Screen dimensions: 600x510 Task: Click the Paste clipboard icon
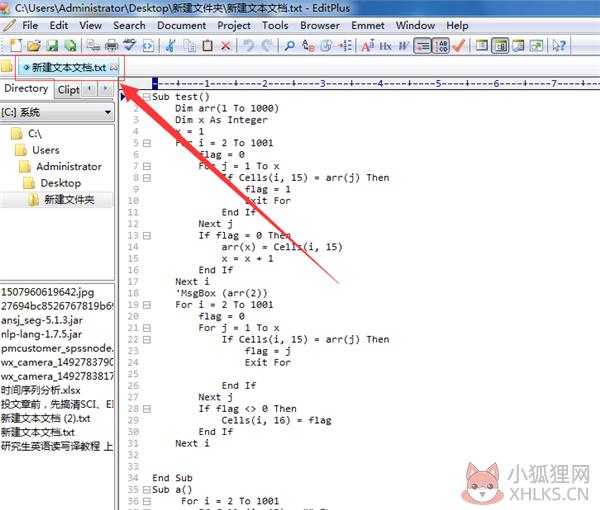pyautogui.click(x=207, y=46)
